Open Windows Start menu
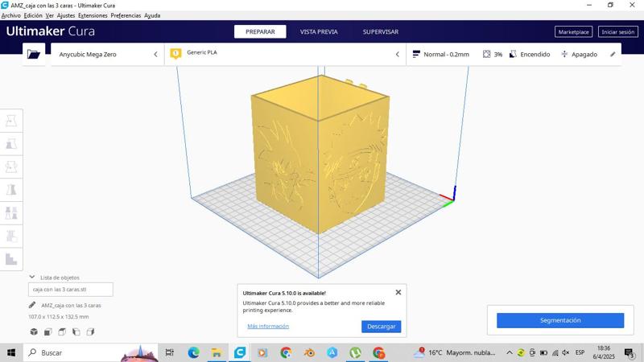644x362 pixels. tap(11, 352)
